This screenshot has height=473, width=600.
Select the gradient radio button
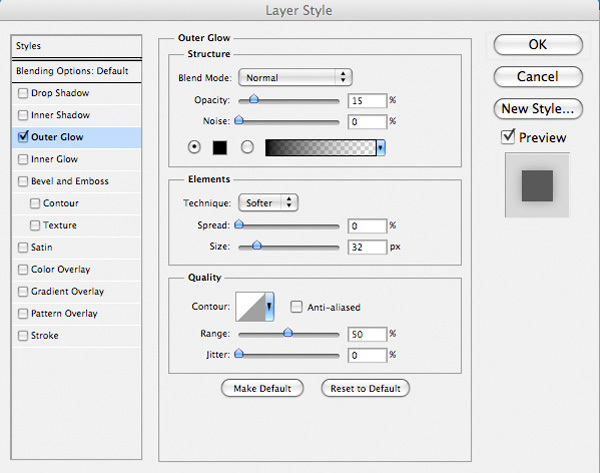[247, 147]
